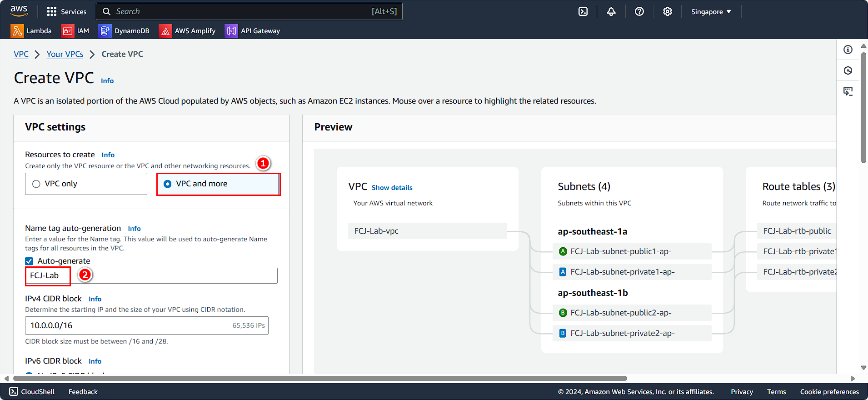Viewport: 868px width, 400px height.
Task: Focus the top Search box
Action: pos(249,11)
